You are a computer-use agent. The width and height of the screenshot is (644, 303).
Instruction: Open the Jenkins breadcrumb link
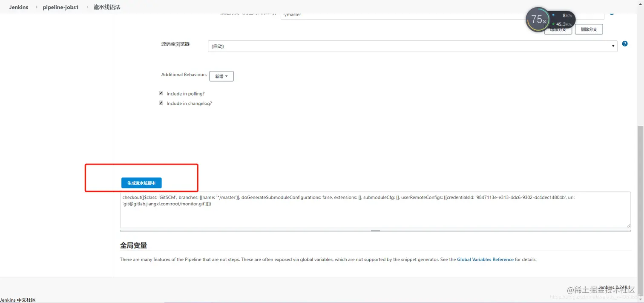click(x=19, y=7)
